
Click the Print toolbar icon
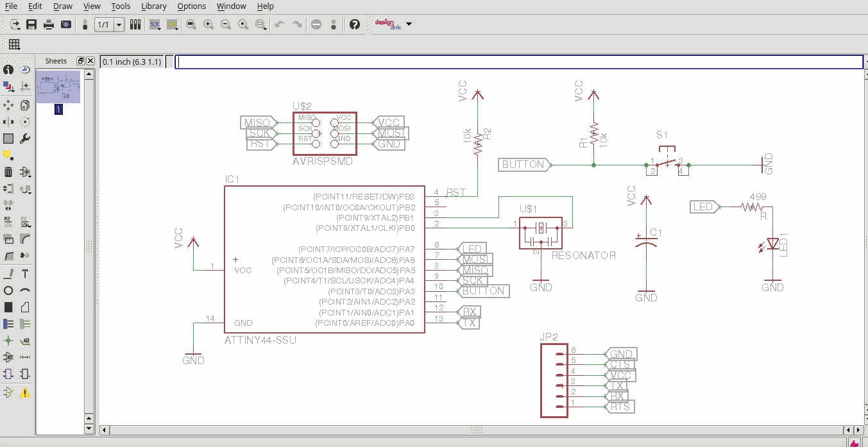(49, 24)
